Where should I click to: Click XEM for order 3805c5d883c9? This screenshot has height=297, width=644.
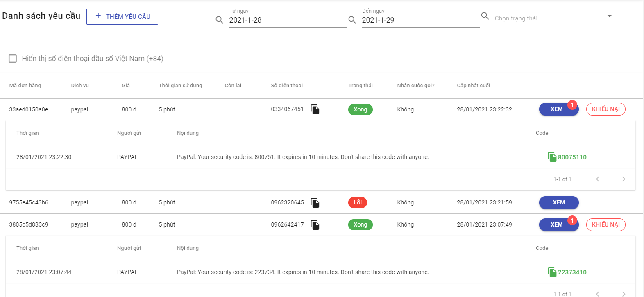[x=556, y=224]
